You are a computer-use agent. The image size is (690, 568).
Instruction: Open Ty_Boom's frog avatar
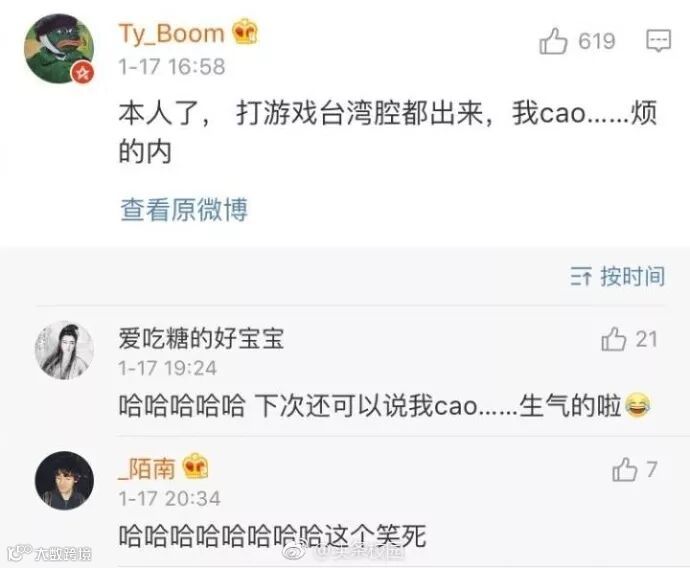(59, 49)
